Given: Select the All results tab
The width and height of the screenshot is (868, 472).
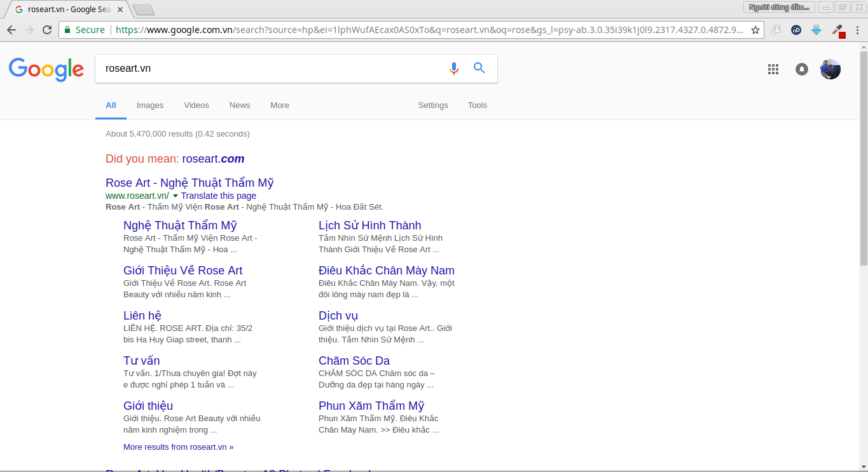Looking at the screenshot, I should coord(111,105).
